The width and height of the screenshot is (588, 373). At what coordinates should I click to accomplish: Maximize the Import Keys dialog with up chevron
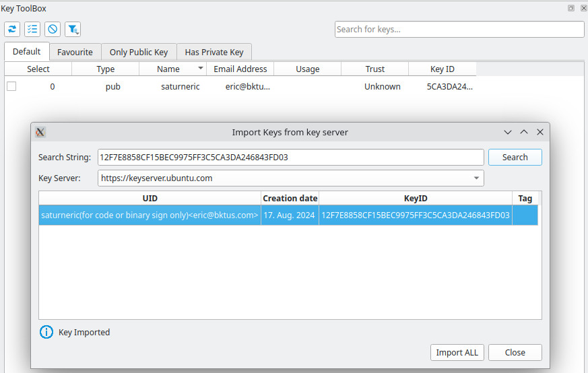coord(524,132)
